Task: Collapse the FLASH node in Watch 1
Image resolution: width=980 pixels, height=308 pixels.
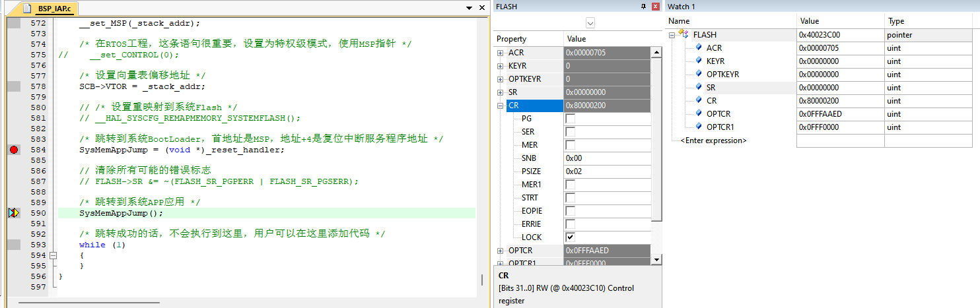Action: point(673,34)
